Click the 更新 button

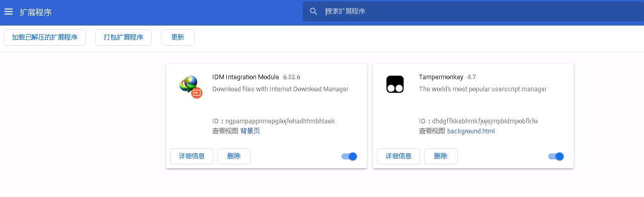point(178,38)
